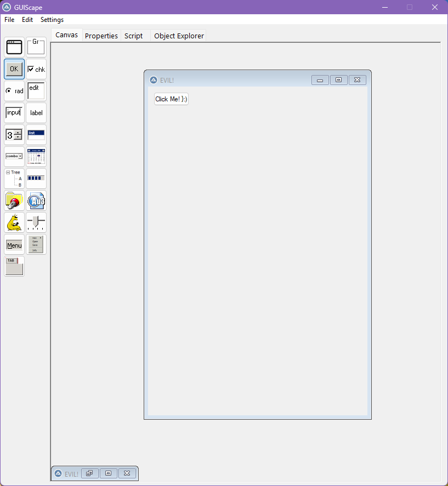This screenshot has width=448, height=486.
Task: Click the 'Click Me! }:)' button
Action: click(171, 99)
